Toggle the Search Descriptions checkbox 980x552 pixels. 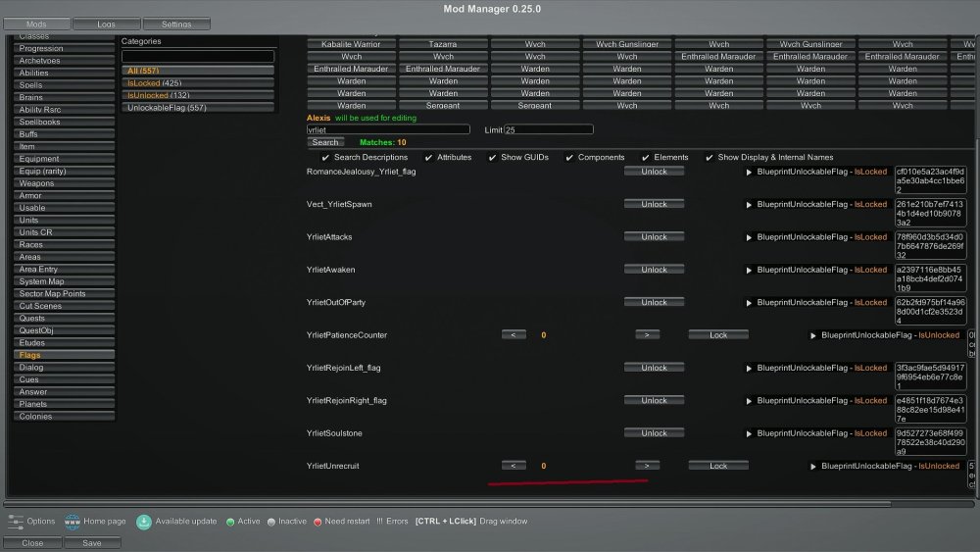click(x=326, y=157)
